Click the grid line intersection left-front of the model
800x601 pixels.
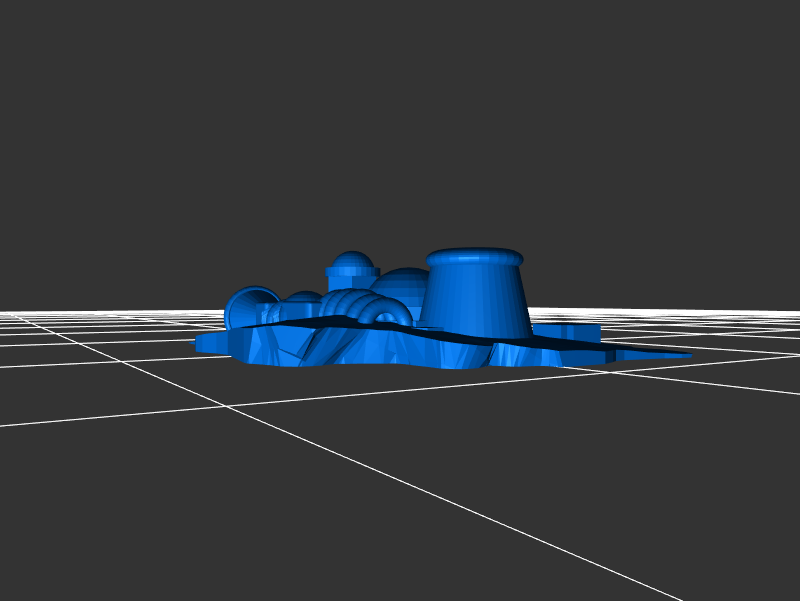[228, 406]
